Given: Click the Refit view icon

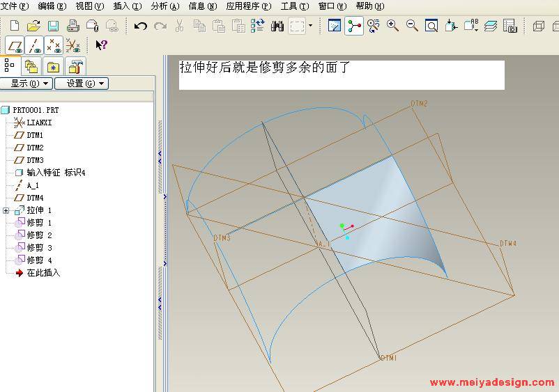Looking at the screenshot, I should [x=431, y=26].
